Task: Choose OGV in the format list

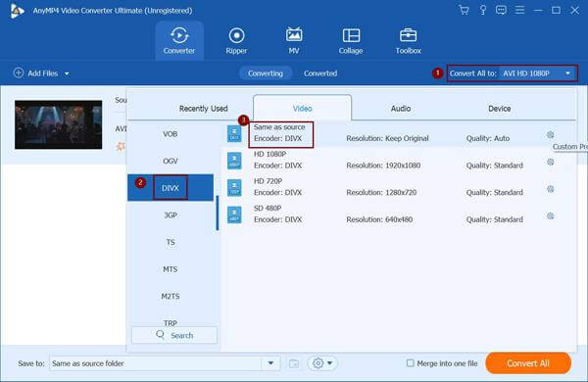Action: [171, 161]
